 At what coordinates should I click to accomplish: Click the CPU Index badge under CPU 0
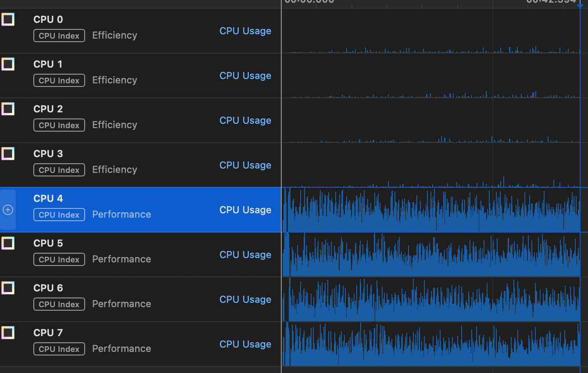pos(59,36)
